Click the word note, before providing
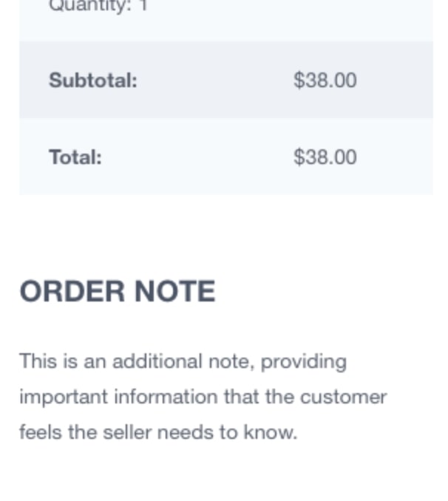This screenshot has width=448, height=501. [x=231, y=362]
